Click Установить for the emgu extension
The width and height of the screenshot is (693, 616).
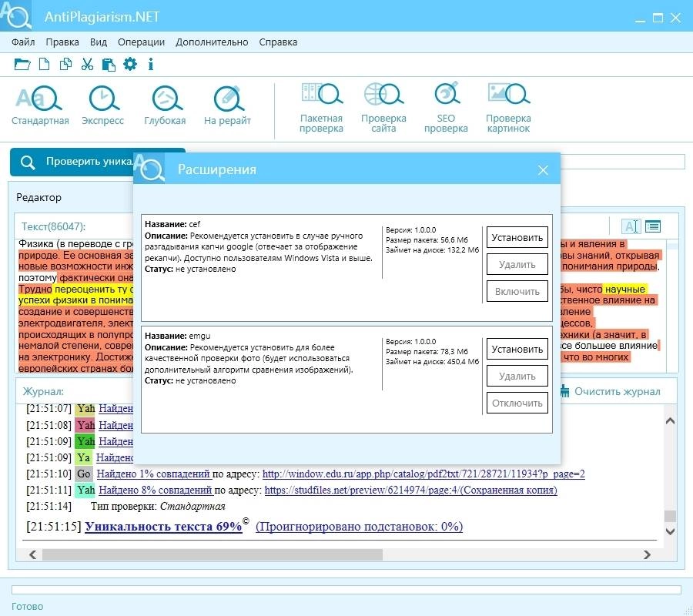point(517,350)
